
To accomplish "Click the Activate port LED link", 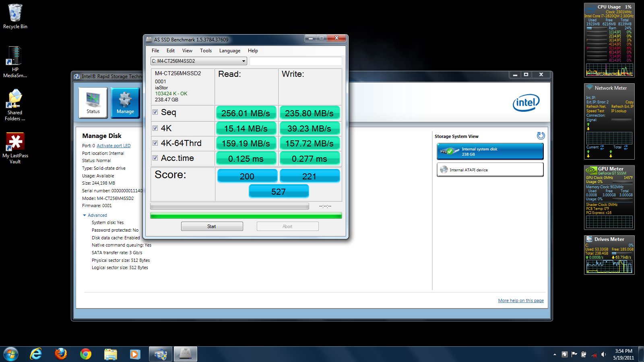I will coord(114,146).
